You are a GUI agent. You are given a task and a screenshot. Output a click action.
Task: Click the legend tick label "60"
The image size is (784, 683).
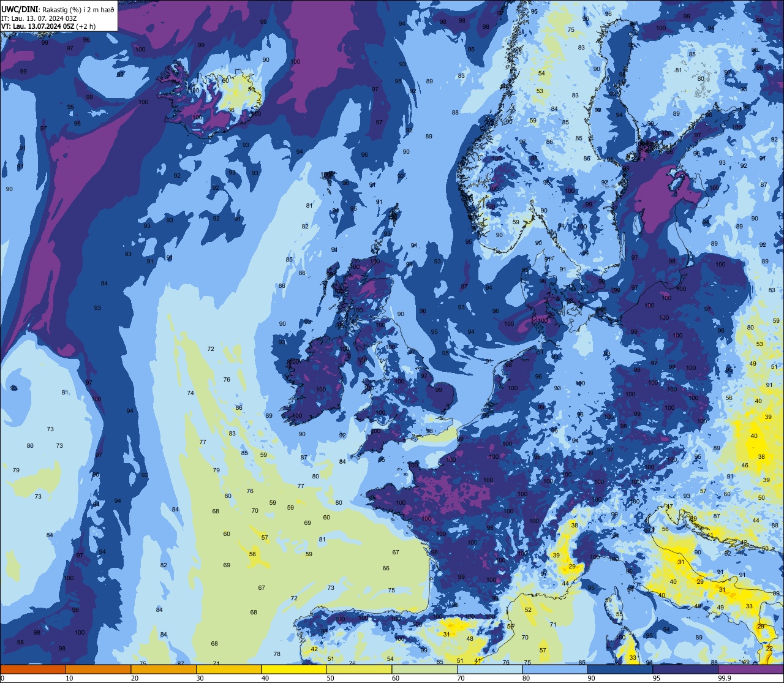[396, 678]
